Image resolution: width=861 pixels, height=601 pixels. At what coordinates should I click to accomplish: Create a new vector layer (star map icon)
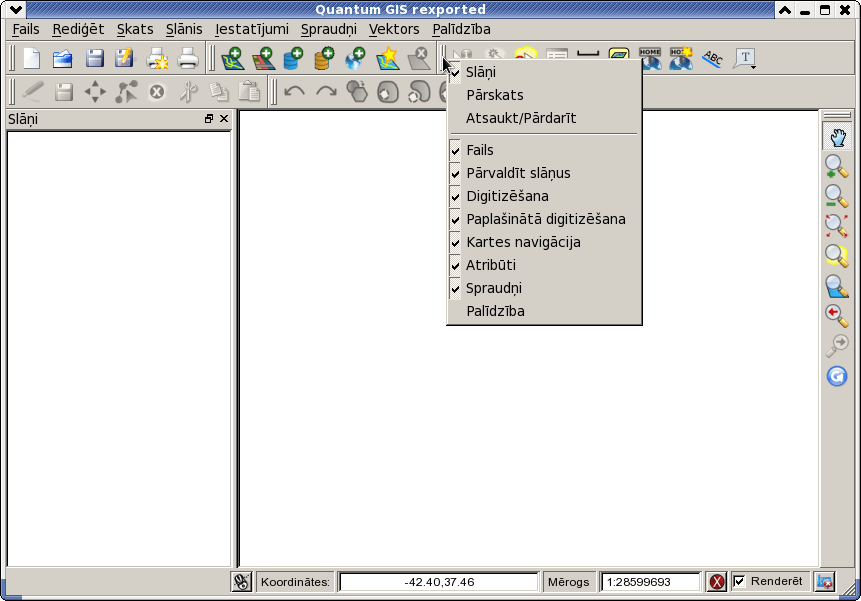click(388, 58)
